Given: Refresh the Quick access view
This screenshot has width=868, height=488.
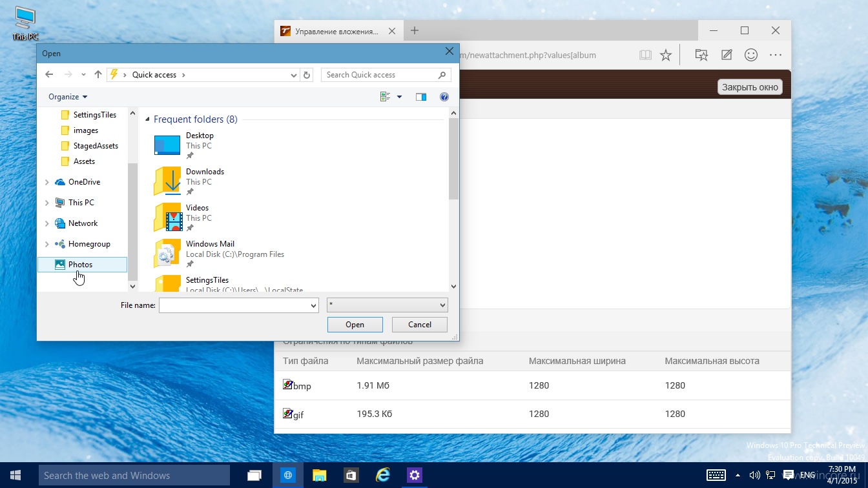Looking at the screenshot, I should click(307, 75).
